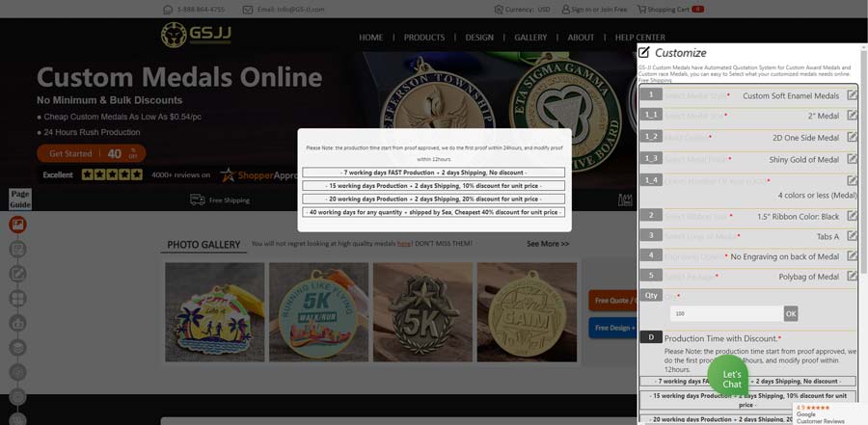The height and width of the screenshot is (425, 868).
Task: Click the Qty input field showing 100
Action: click(x=726, y=314)
